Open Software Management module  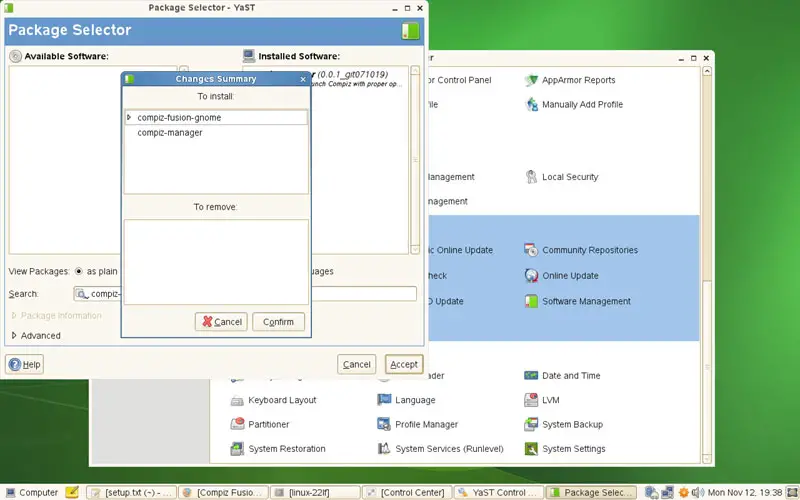578,302
